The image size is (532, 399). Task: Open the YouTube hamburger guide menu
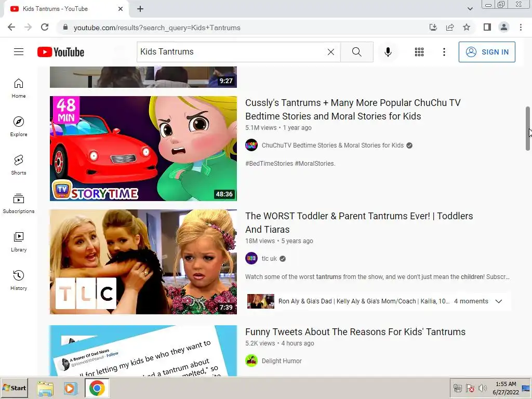(19, 52)
